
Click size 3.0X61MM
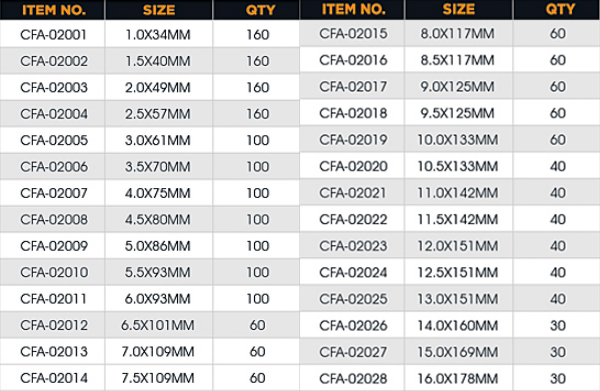[x=158, y=140]
